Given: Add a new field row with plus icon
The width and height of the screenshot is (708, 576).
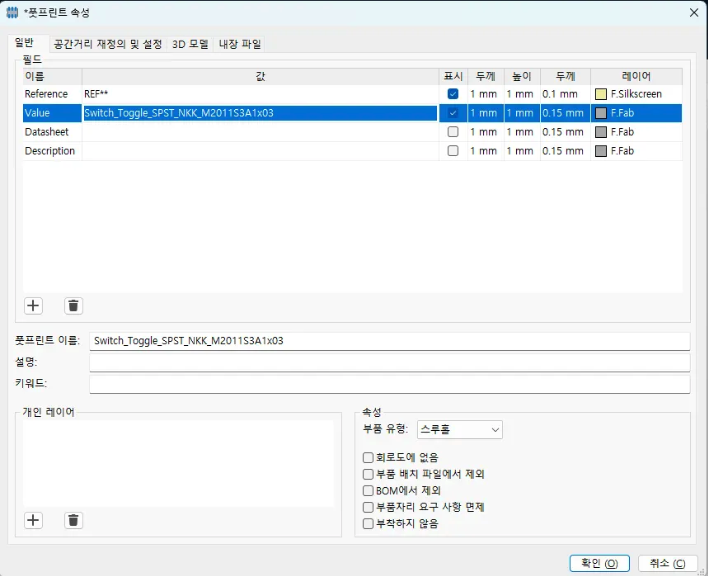Looking at the screenshot, I should (33, 306).
